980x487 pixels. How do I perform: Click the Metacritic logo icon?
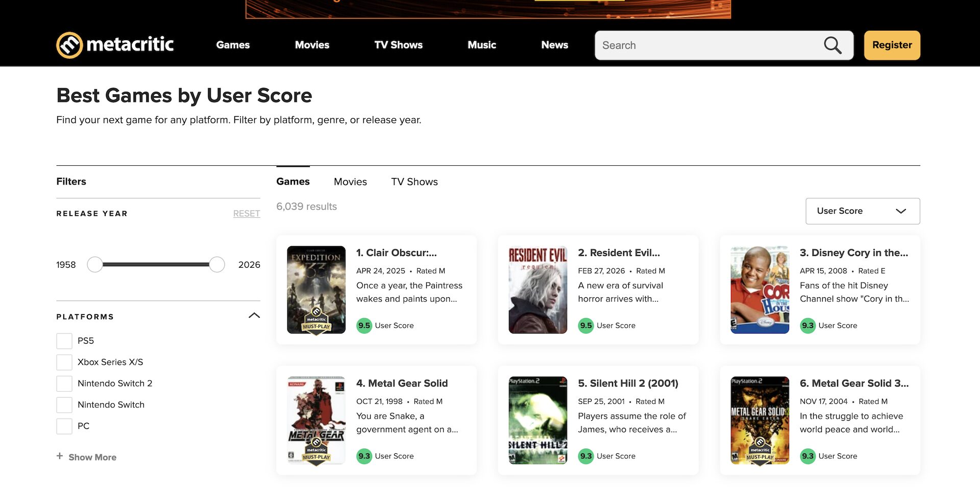coord(69,45)
